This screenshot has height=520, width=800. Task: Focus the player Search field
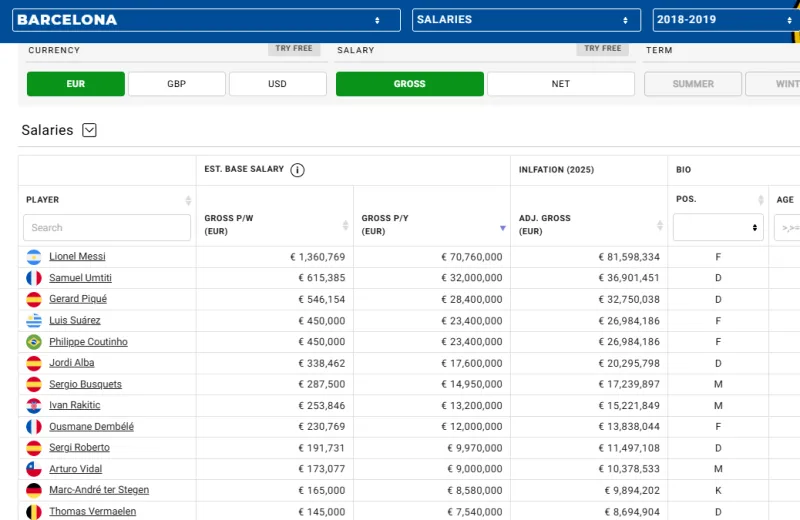coord(107,228)
